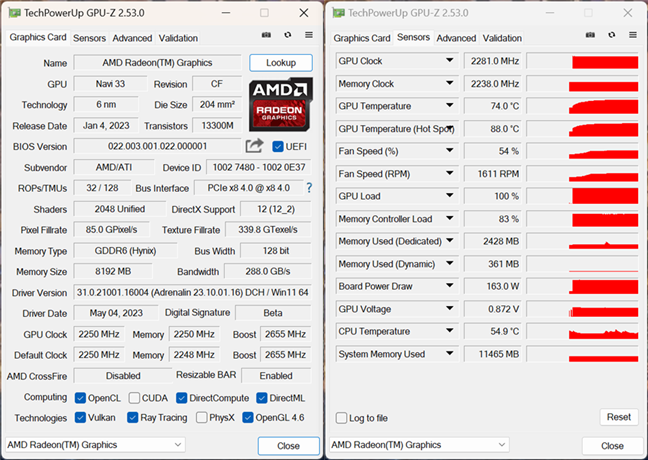Screen dimensions: 648x460
Task: Click the screenshot camera icon in left window
Action: click(267, 37)
